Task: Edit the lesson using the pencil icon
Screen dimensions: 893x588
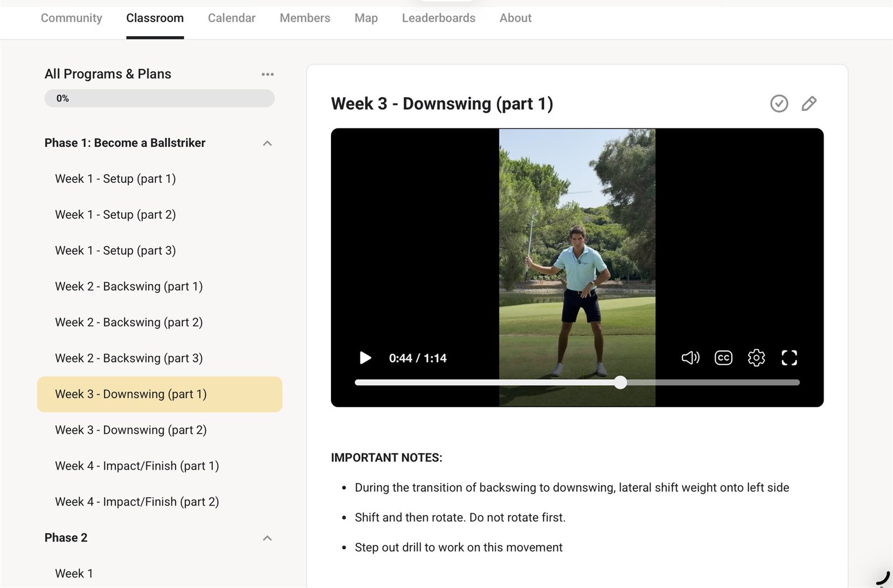Action: point(809,104)
